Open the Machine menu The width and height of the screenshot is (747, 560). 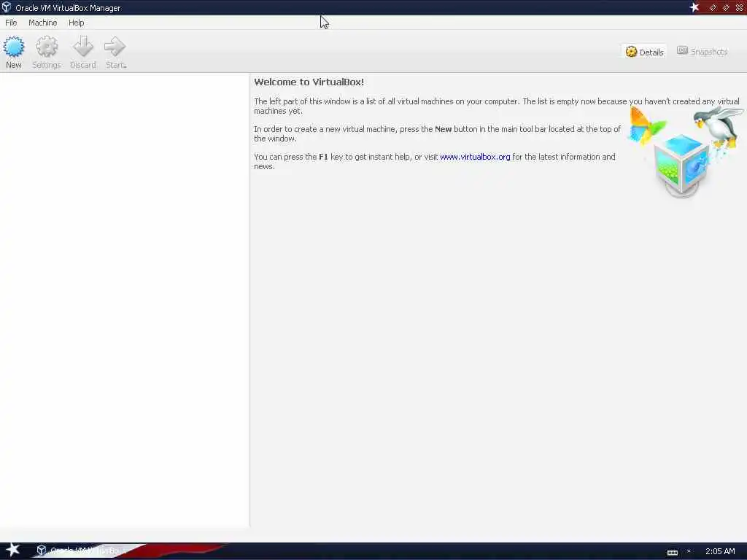pos(42,23)
